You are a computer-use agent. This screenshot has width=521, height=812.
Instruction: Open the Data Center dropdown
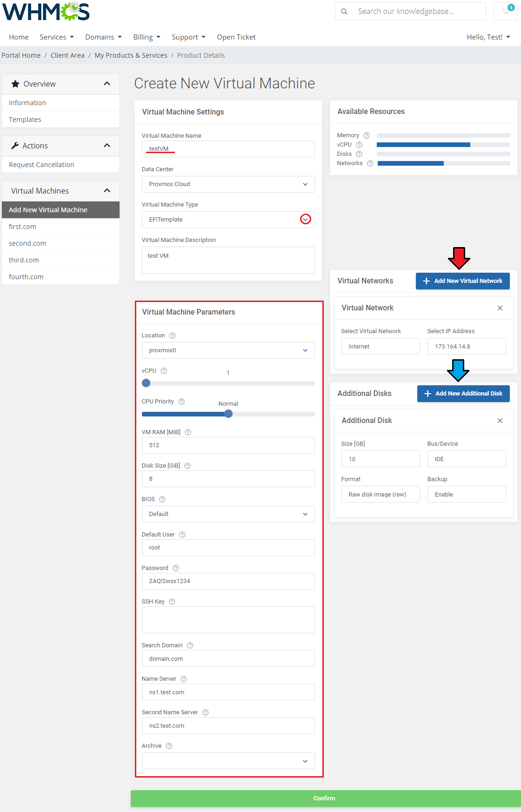(228, 184)
